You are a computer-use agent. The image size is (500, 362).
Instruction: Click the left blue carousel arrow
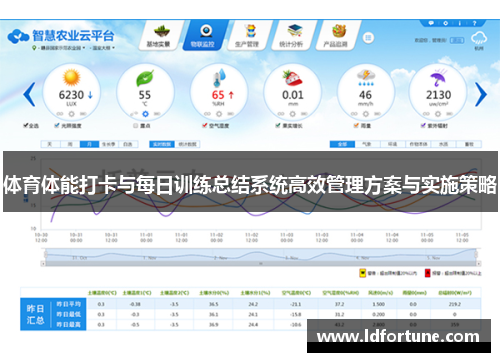[29, 94]
